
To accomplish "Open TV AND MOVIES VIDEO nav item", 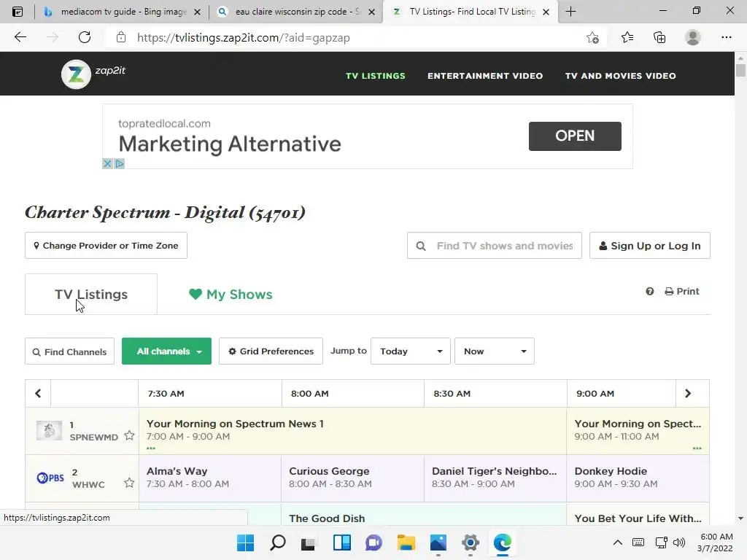I will coord(620,76).
